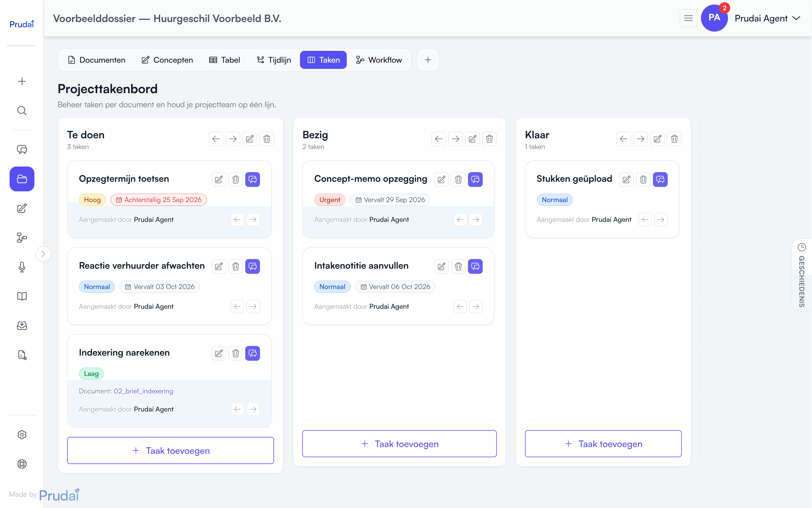812x508 pixels.
Task: Open the chat icon in the left sidebar
Action: click(22, 150)
